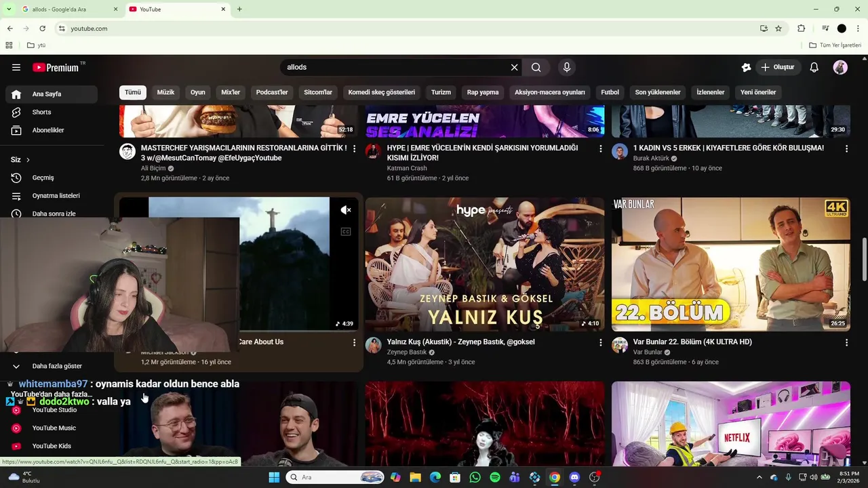
Task: Start voice search with the microphone
Action: click(567, 67)
